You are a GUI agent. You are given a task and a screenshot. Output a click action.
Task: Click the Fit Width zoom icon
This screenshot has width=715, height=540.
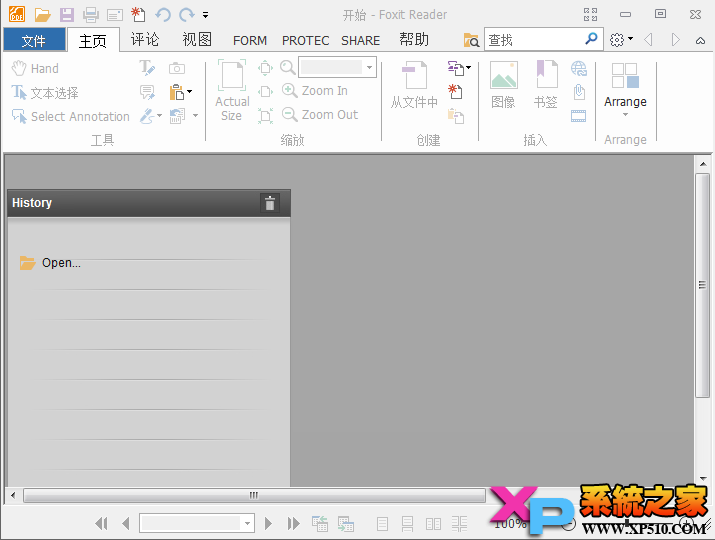[265, 92]
